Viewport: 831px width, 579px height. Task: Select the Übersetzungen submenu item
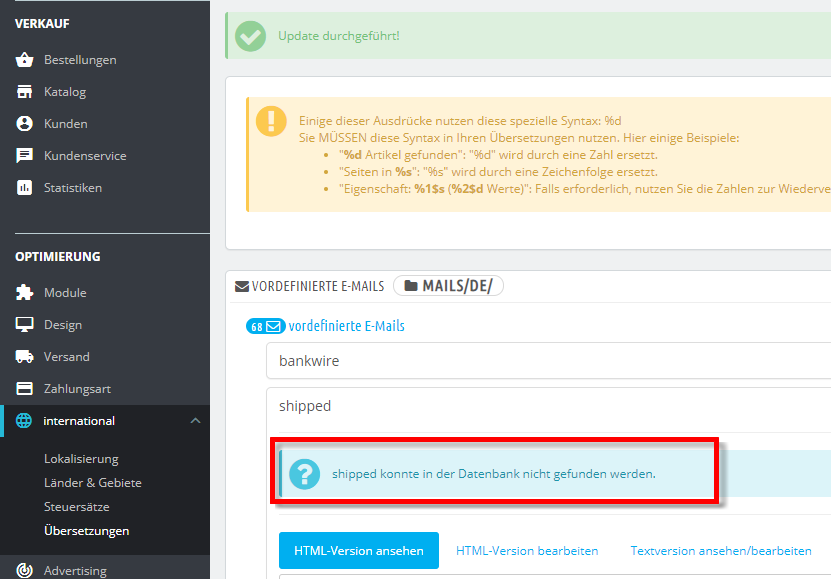(86, 531)
